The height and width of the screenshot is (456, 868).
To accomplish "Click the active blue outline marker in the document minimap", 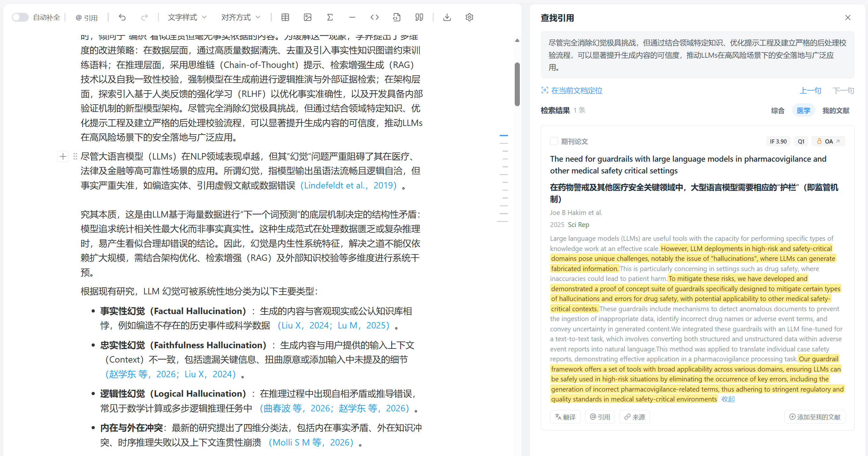I will [504, 136].
